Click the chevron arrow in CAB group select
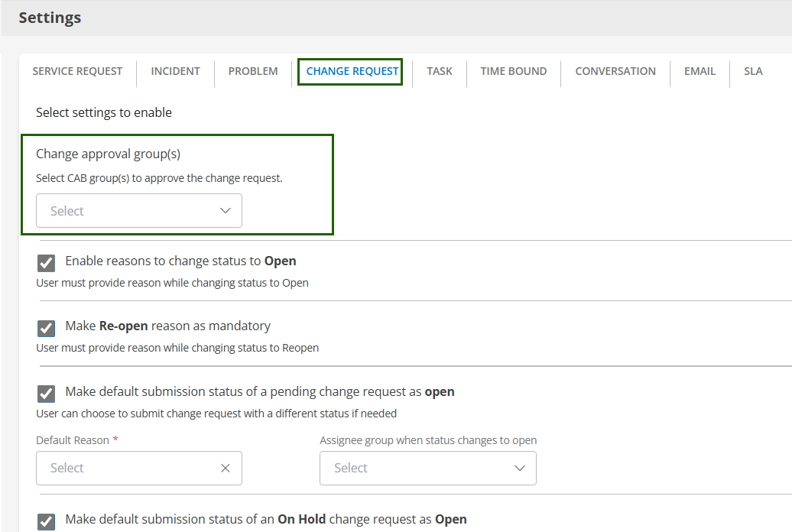This screenshot has height=532, width=792. [x=226, y=211]
